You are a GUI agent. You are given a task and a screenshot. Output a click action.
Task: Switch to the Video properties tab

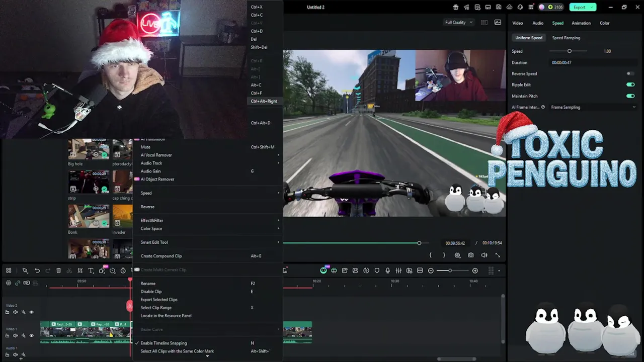coord(517,23)
